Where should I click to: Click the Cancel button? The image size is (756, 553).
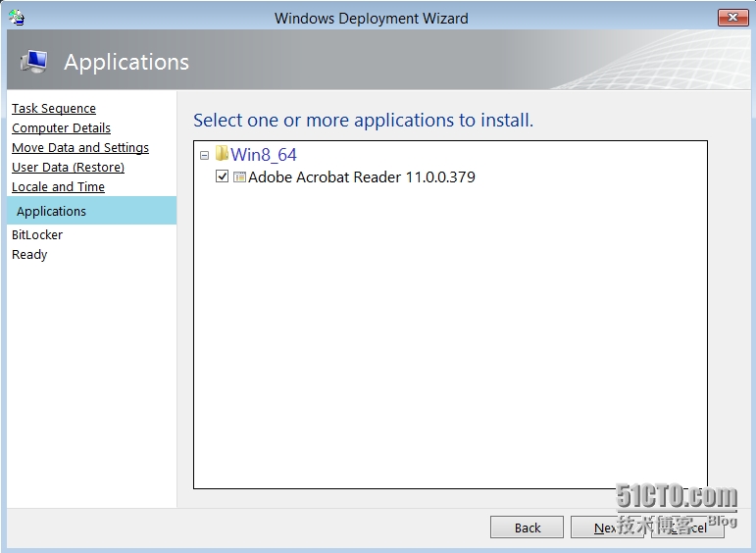tap(687, 528)
